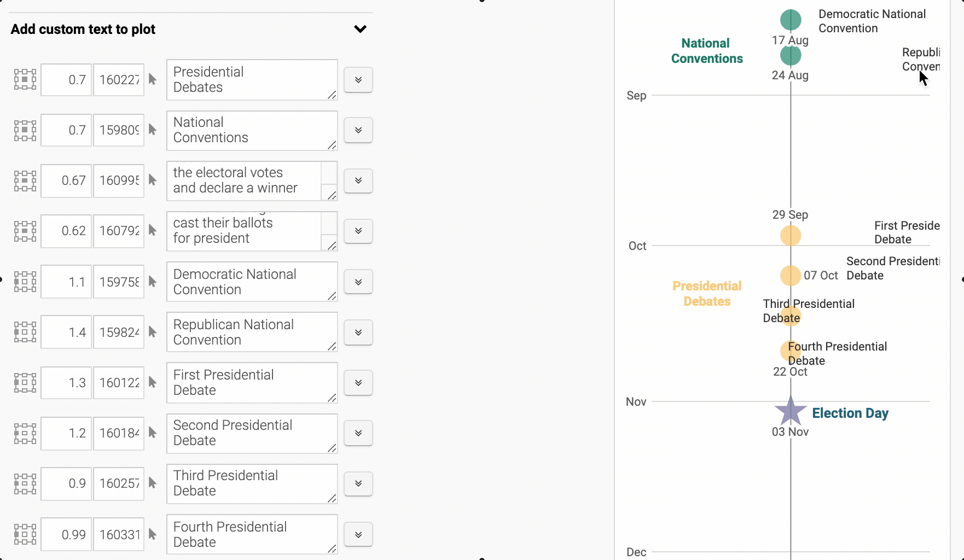
Task: Click the pointer arrow icon beside Third Presidential Debate
Action: click(152, 483)
